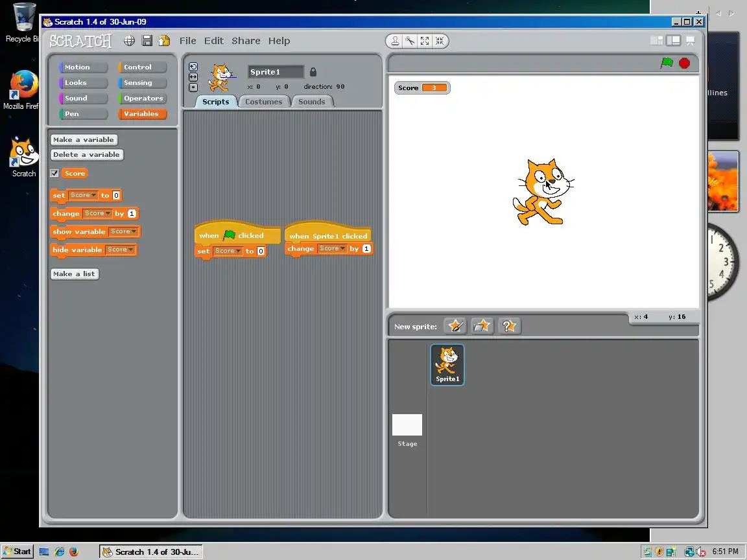This screenshot has height=560, width=747.
Task: Select the Looks block category
Action: (x=84, y=82)
